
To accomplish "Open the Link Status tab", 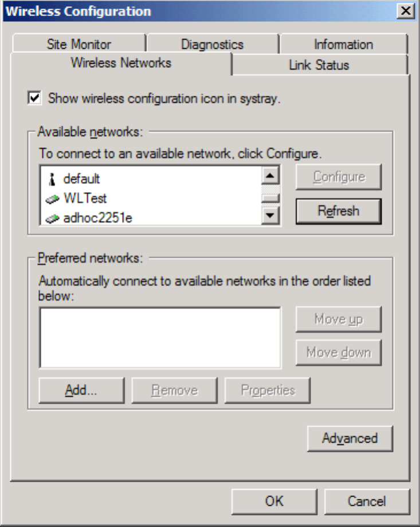I will click(x=319, y=65).
